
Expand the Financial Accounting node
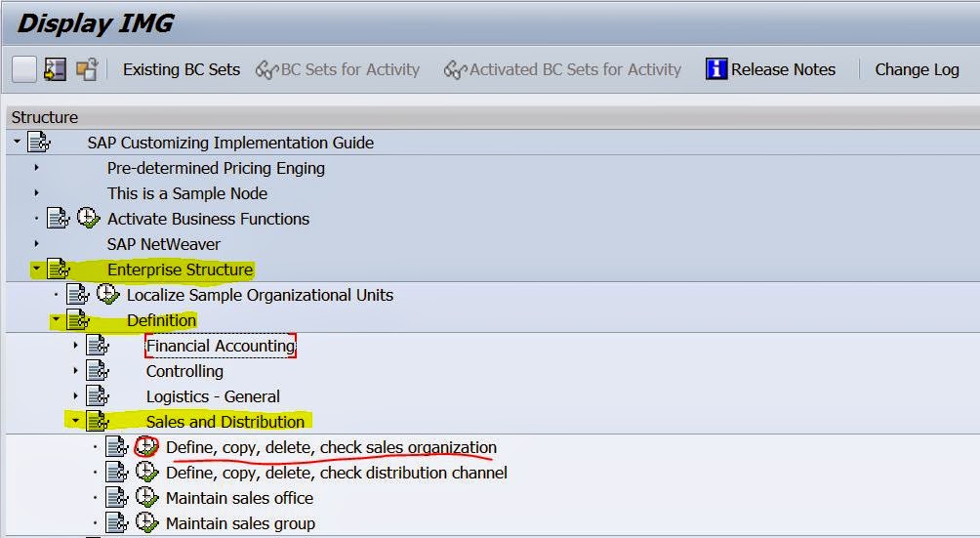75,345
